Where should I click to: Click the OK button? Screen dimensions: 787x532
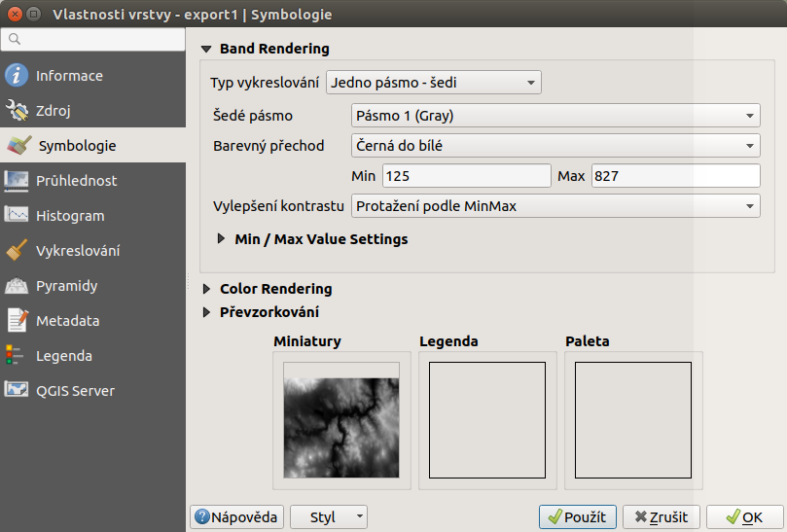(x=745, y=517)
